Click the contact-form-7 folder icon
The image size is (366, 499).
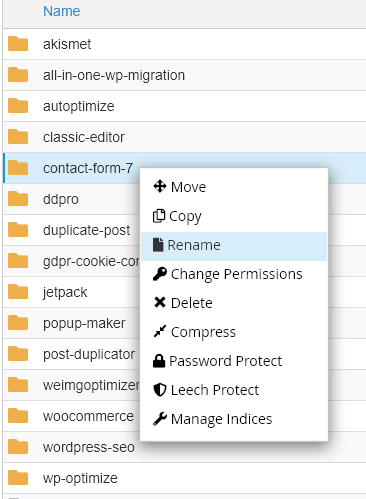18,168
